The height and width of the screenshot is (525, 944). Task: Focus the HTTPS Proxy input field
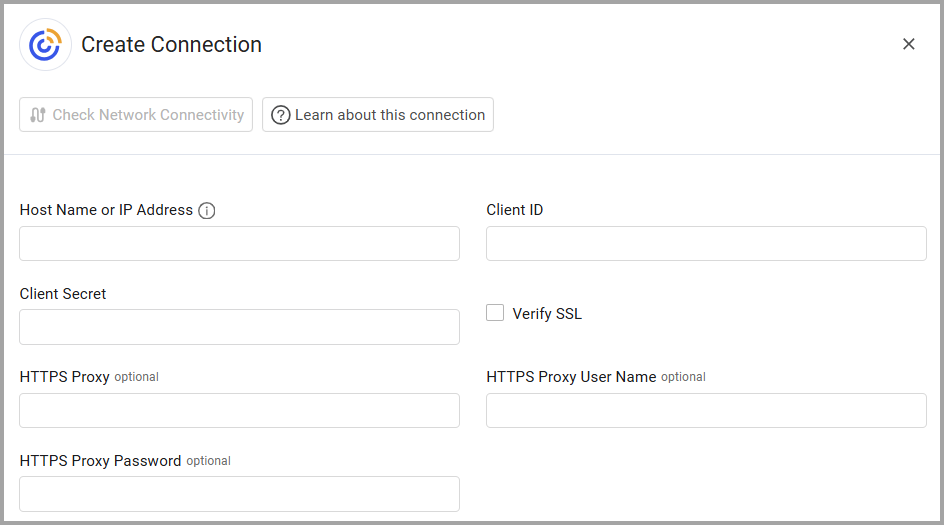point(239,410)
